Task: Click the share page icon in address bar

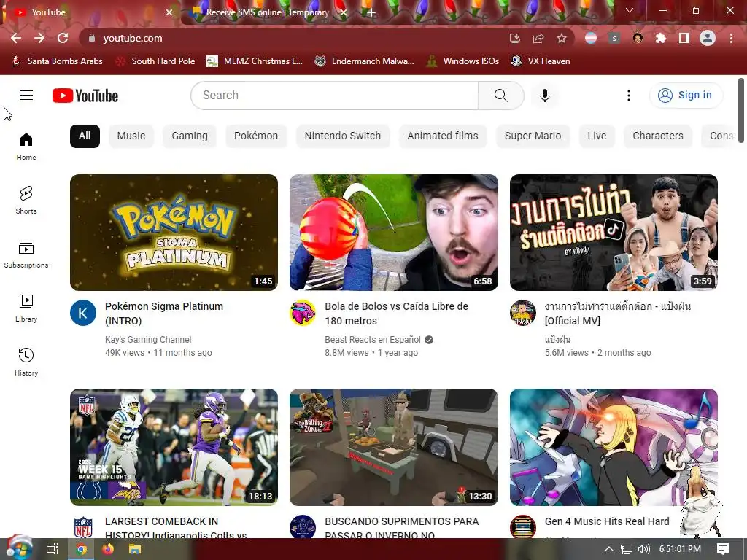Action: point(538,38)
